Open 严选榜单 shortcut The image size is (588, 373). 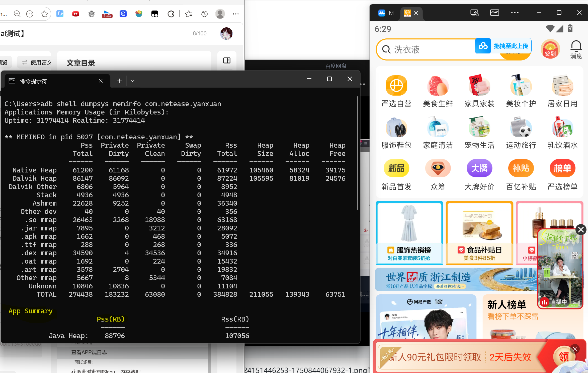coord(562,175)
